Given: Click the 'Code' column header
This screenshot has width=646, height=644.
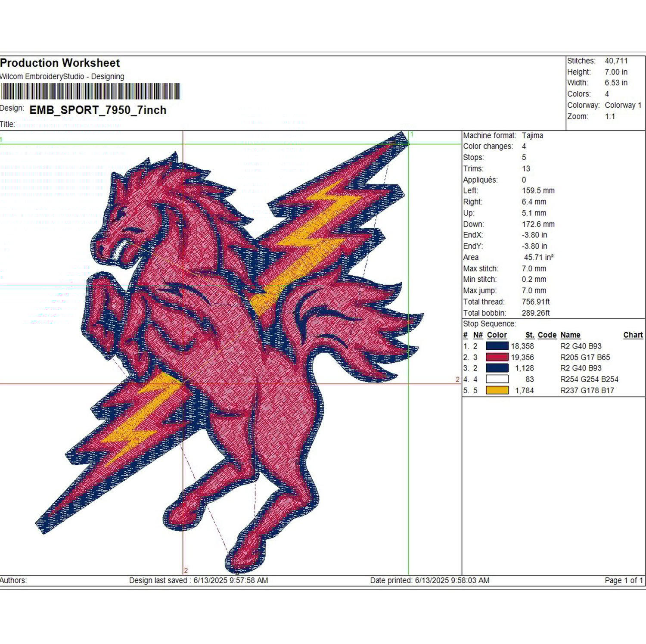Looking at the screenshot, I should 547,335.
